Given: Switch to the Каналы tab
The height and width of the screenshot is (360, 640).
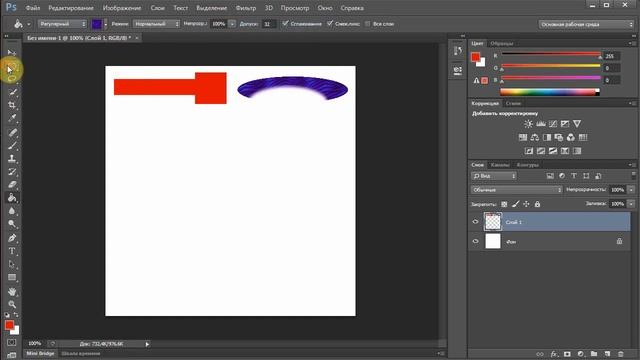Looking at the screenshot, I should [x=500, y=165].
